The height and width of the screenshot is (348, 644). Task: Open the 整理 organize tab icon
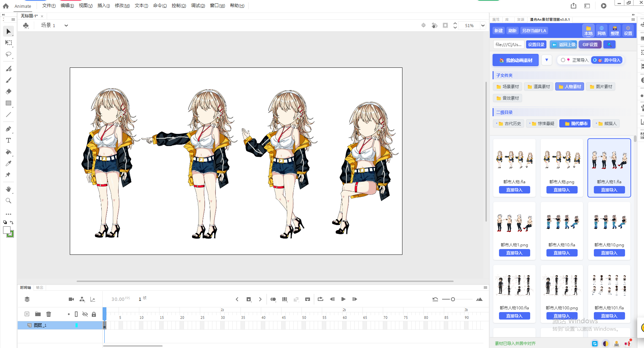(615, 30)
